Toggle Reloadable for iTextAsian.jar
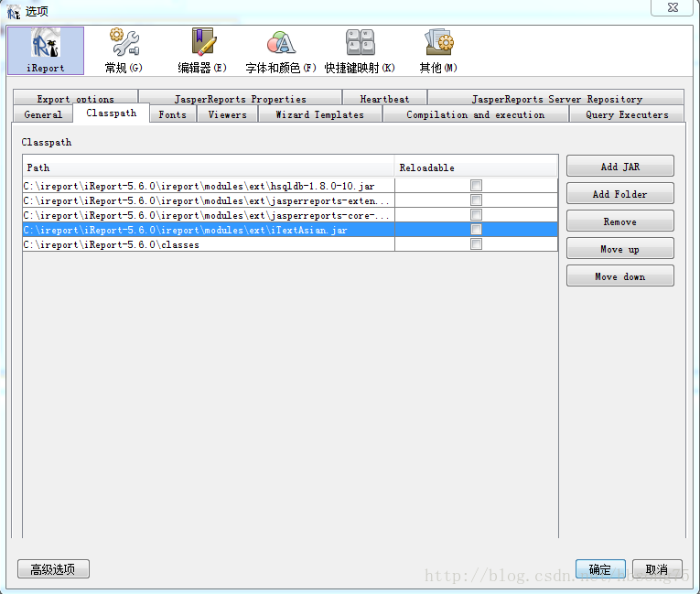This screenshot has height=594, width=700. 476,230
